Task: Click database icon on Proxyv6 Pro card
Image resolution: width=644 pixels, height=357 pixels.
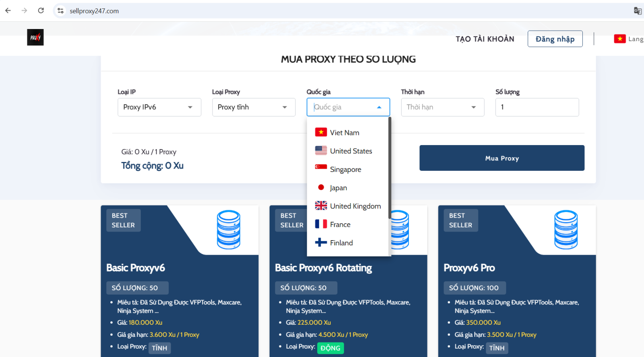Action: [566, 230]
